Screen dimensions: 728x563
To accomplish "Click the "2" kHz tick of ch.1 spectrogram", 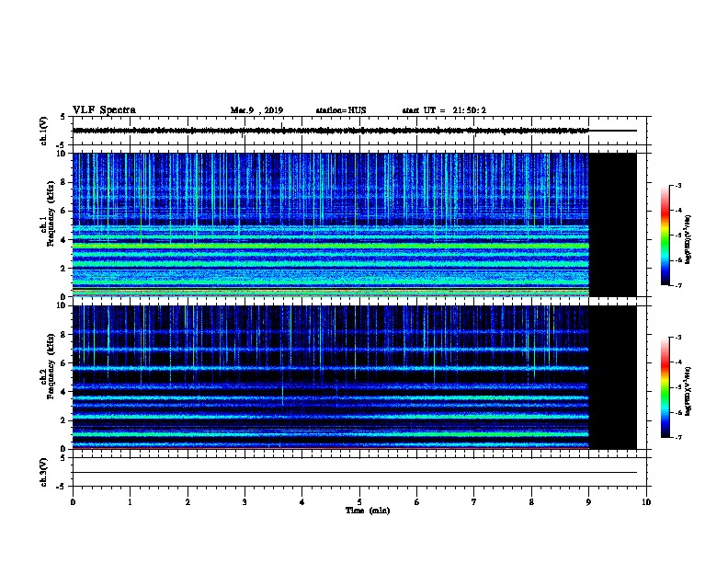I will (x=63, y=269).
